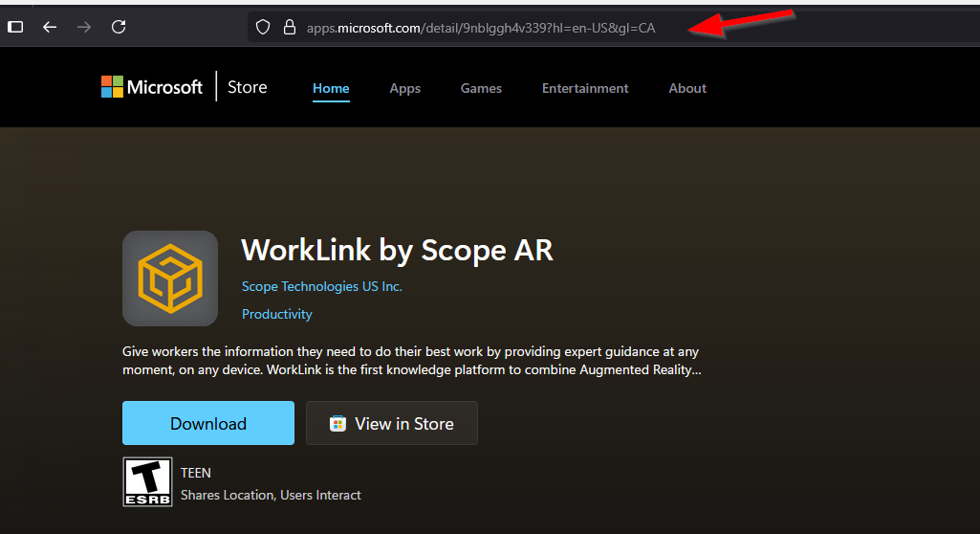Open the Store link beside the Microsoft logo
The height and width of the screenshot is (534, 980).
pyautogui.click(x=247, y=87)
